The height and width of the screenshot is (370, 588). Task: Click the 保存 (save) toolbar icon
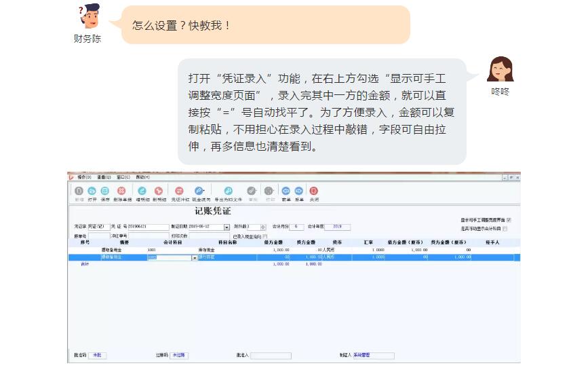click(105, 192)
